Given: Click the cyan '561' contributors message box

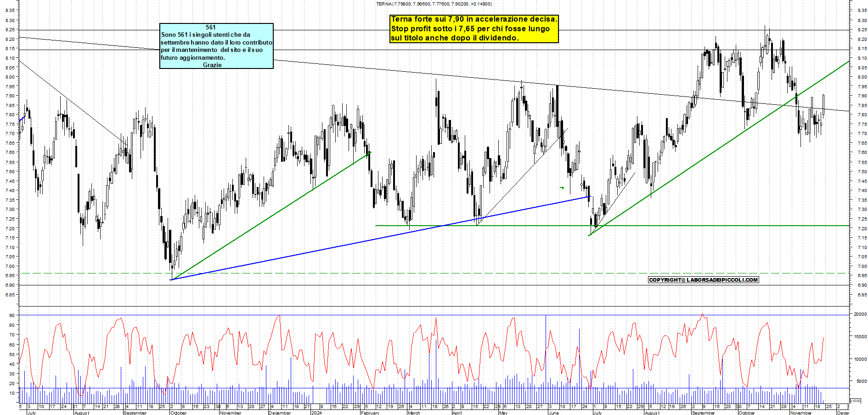Looking at the screenshot, I should pyautogui.click(x=216, y=46).
